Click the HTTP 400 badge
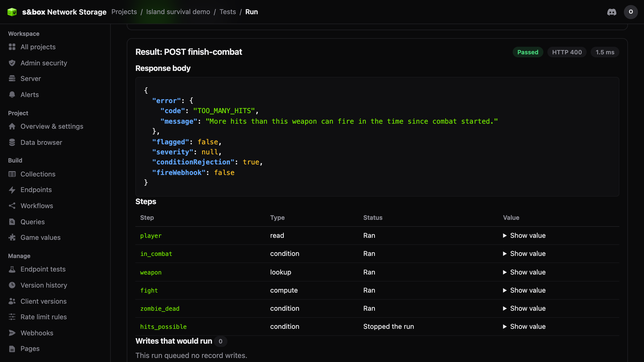The height and width of the screenshot is (362, 644). pyautogui.click(x=567, y=52)
